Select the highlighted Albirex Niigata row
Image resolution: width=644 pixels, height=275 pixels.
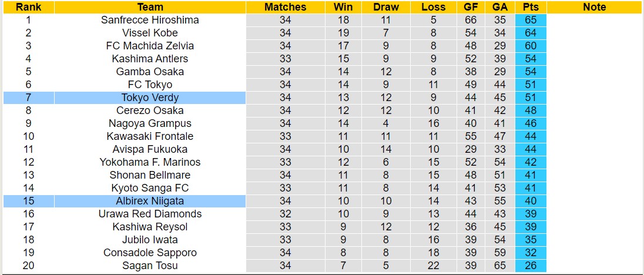[x=150, y=201]
